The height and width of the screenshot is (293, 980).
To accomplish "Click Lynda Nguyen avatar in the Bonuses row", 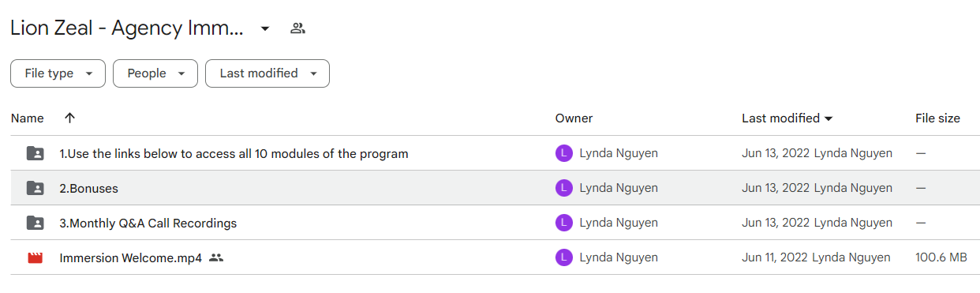I will click(563, 188).
